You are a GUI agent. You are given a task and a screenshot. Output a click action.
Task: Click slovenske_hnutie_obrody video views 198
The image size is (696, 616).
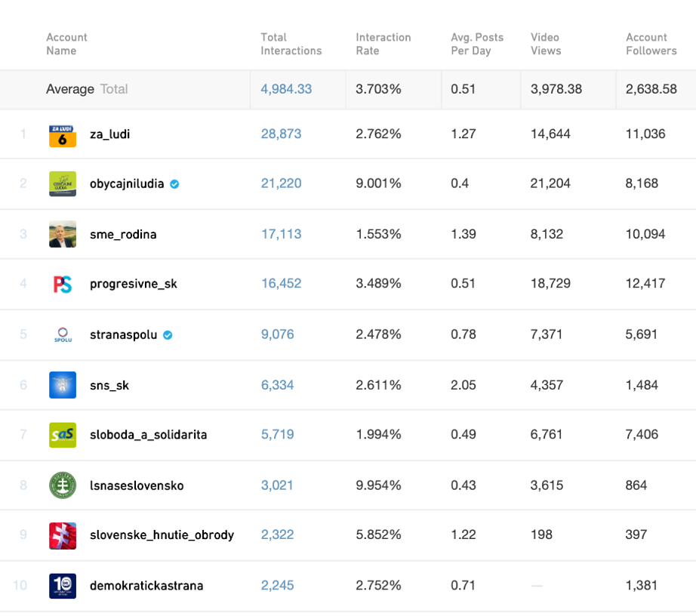click(541, 534)
